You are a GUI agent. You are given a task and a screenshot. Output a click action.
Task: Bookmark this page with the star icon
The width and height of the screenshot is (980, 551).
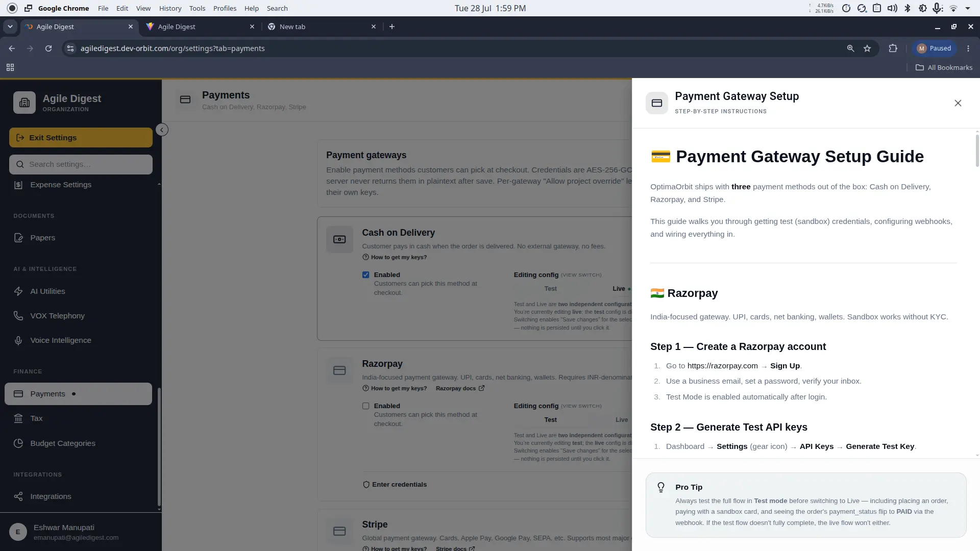tap(867, 48)
